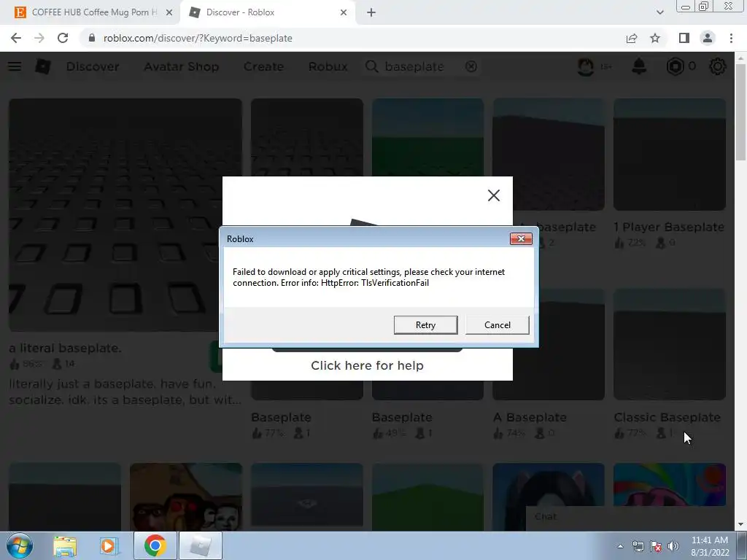
Task: Open Classic Baseplate game
Action: [x=670, y=344]
